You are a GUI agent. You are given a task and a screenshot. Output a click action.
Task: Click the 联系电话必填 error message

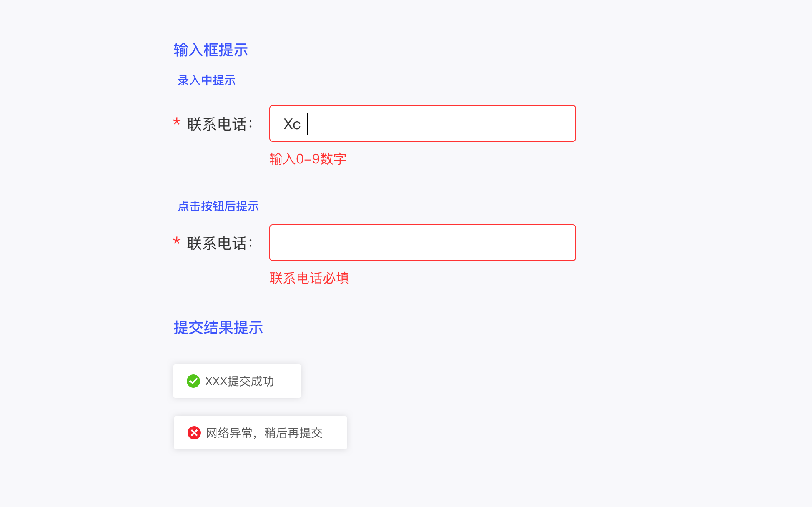point(309,278)
